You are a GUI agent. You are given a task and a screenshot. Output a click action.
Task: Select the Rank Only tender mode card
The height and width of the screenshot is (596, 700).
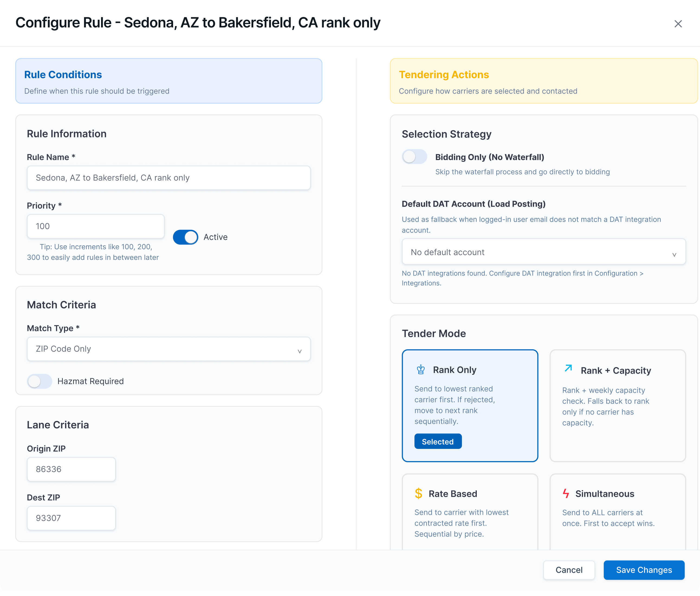pos(470,406)
